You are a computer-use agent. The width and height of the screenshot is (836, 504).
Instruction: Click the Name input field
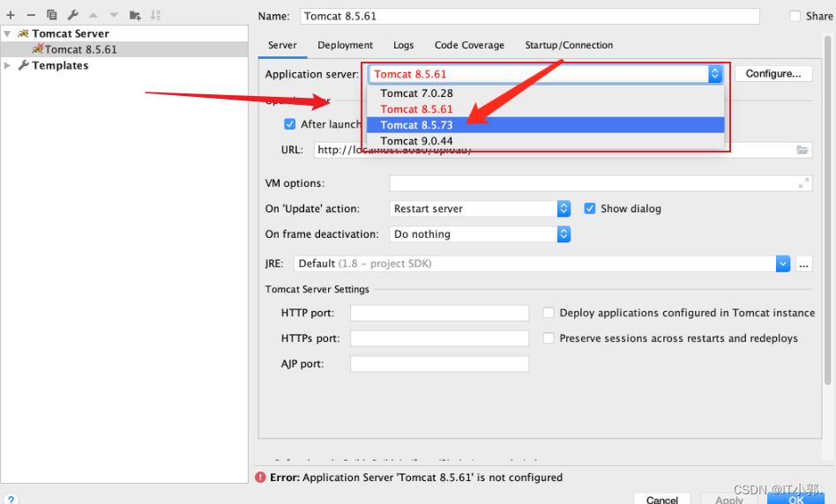530,16
